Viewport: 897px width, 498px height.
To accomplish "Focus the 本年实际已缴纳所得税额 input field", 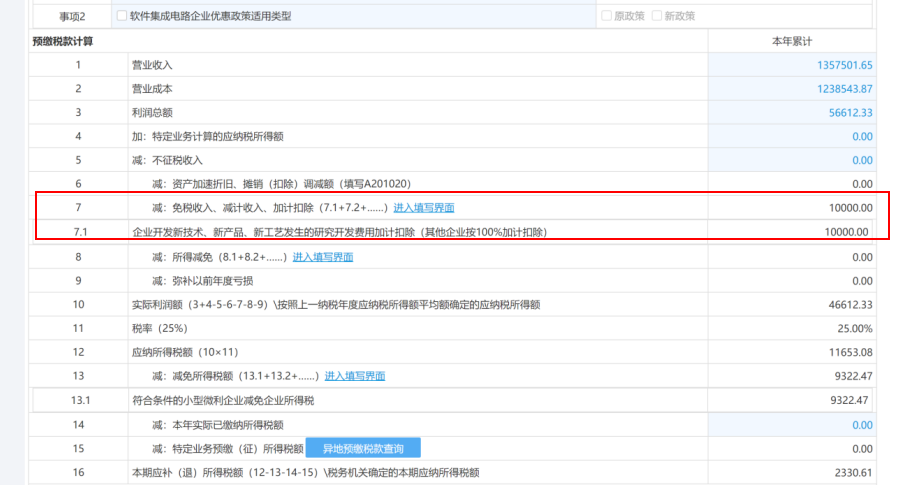I will tap(792, 425).
